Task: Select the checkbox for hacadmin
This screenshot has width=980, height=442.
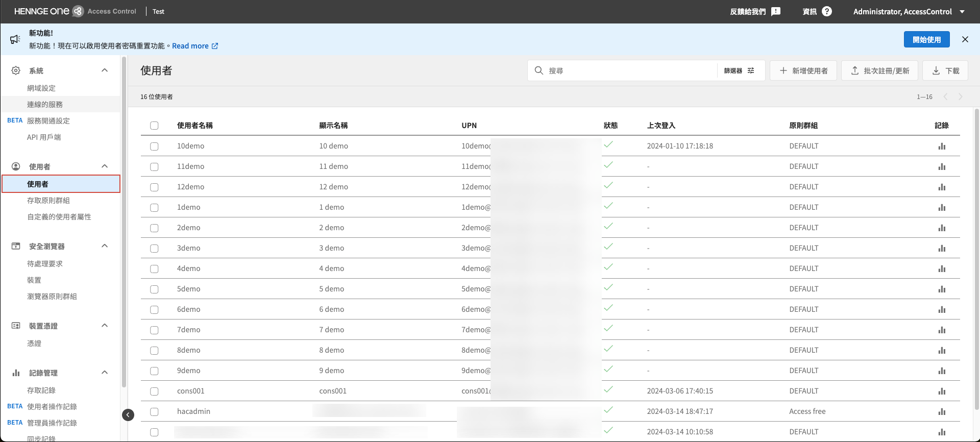Action: 154,412
